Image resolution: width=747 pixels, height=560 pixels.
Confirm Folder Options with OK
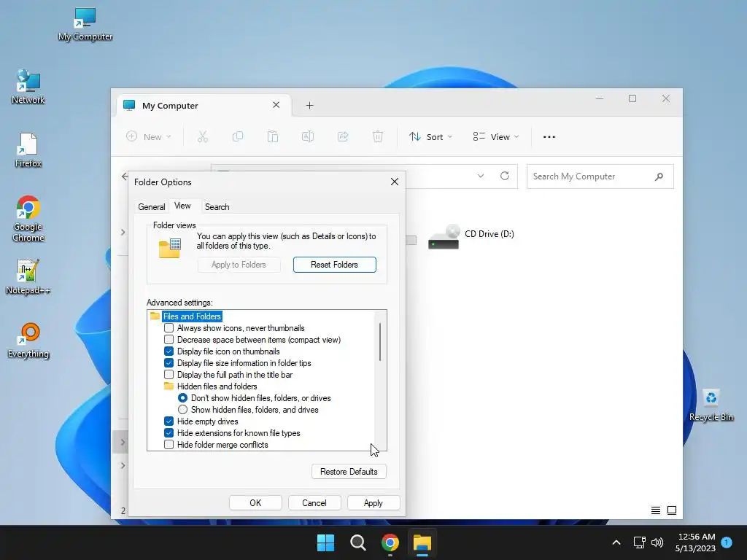[255, 503]
